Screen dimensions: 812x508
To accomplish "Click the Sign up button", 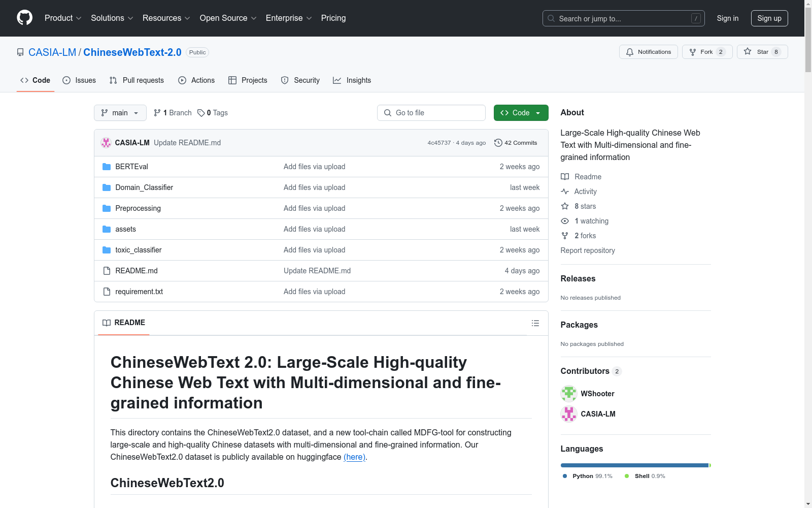I will tap(769, 18).
